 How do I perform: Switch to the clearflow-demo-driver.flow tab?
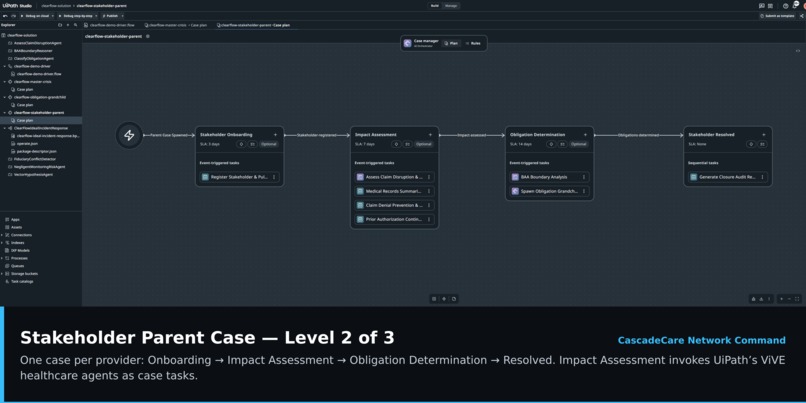(109, 25)
